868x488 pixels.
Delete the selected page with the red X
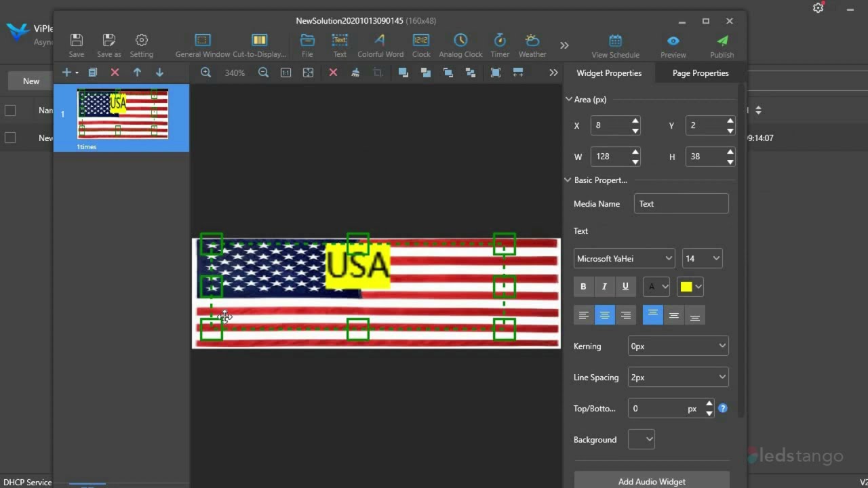point(115,73)
